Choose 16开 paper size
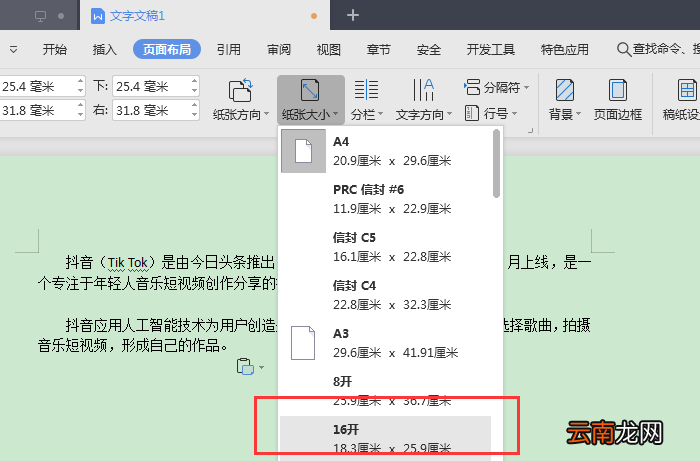Viewport: 700px width, 461px height. pyautogui.click(x=386, y=439)
